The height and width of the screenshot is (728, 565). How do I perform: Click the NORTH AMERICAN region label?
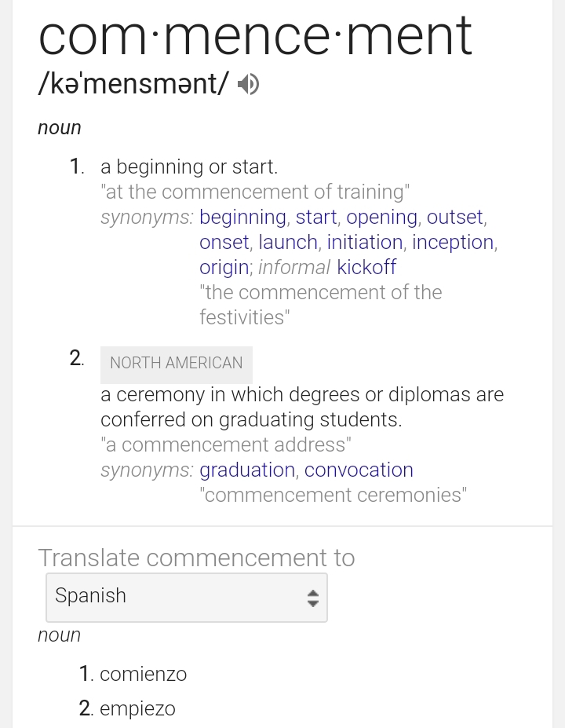click(177, 363)
